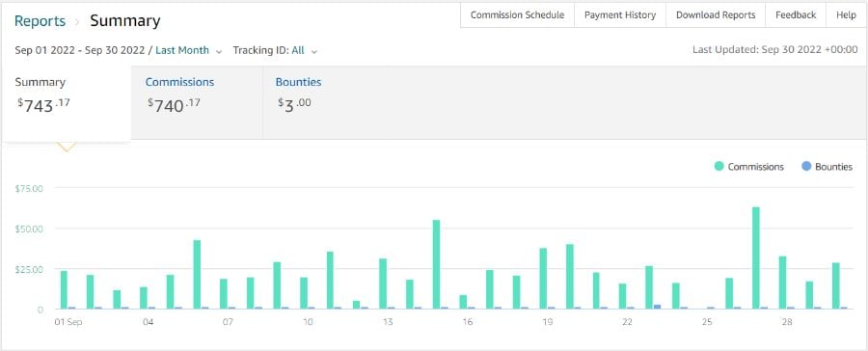
Task: Open the Feedback option
Action: [796, 15]
